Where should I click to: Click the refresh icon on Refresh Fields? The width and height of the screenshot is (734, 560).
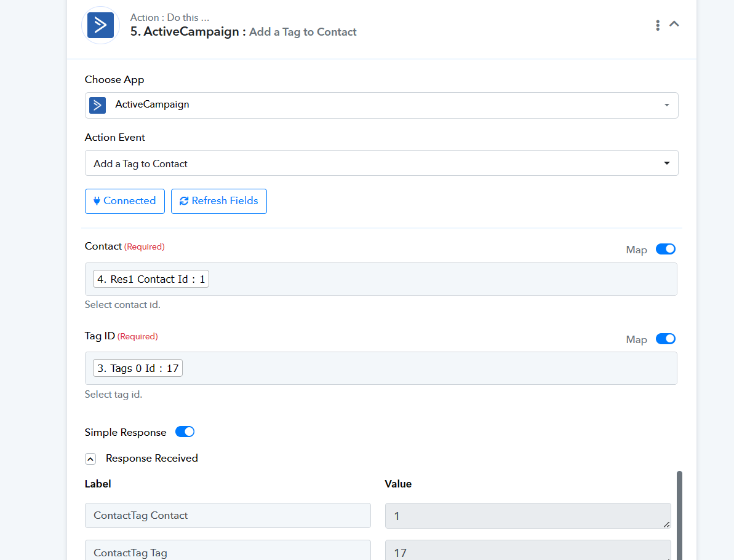(184, 201)
